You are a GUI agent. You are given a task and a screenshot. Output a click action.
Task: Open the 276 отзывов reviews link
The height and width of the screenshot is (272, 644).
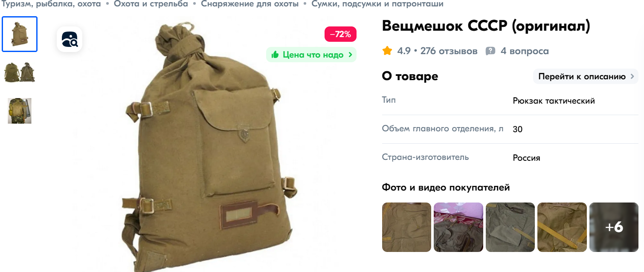click(x=449, y=51)
